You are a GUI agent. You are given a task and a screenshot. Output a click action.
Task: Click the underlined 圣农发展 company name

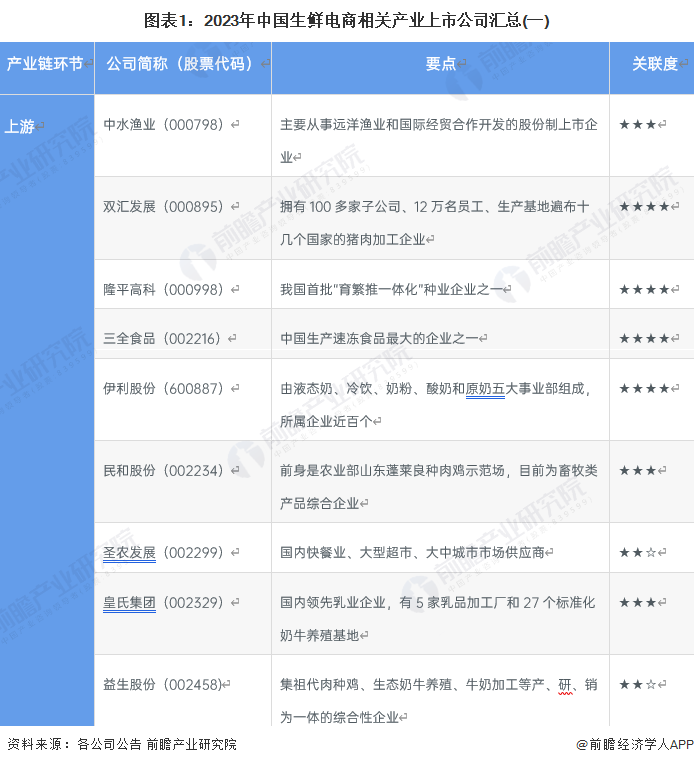pos(129,552)
